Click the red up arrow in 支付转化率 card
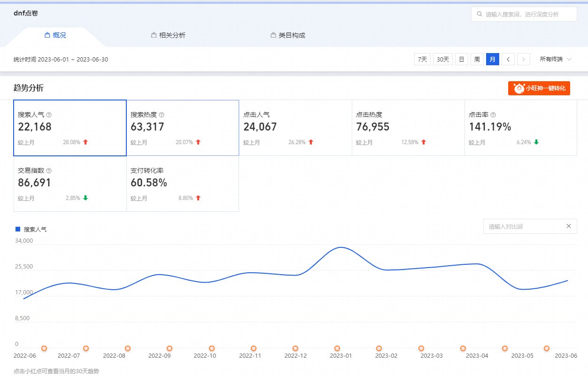This screenshot has width=588, height=377. point(198,198)
